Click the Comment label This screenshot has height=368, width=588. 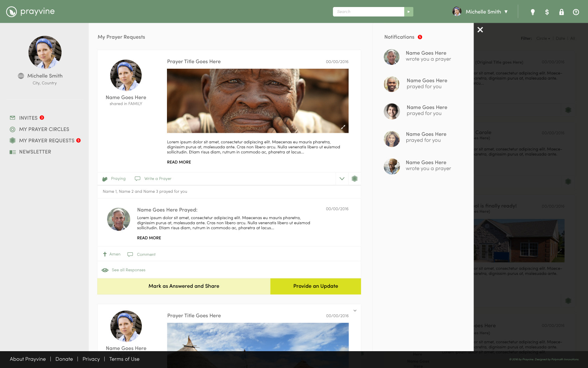click(x=146, y=255)
